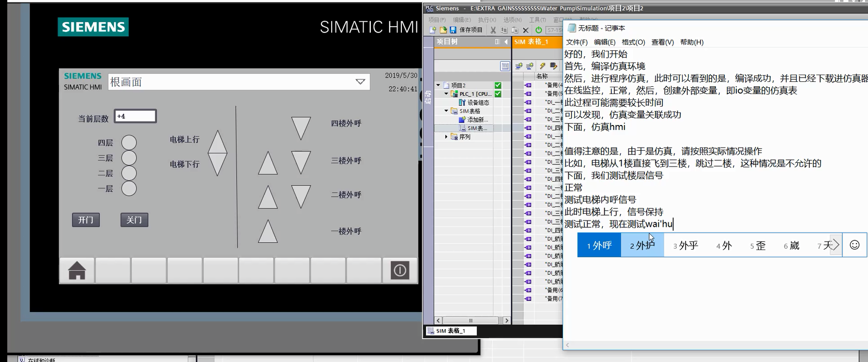Click the 四层 floor indicator circle

(x=129, y=142)
